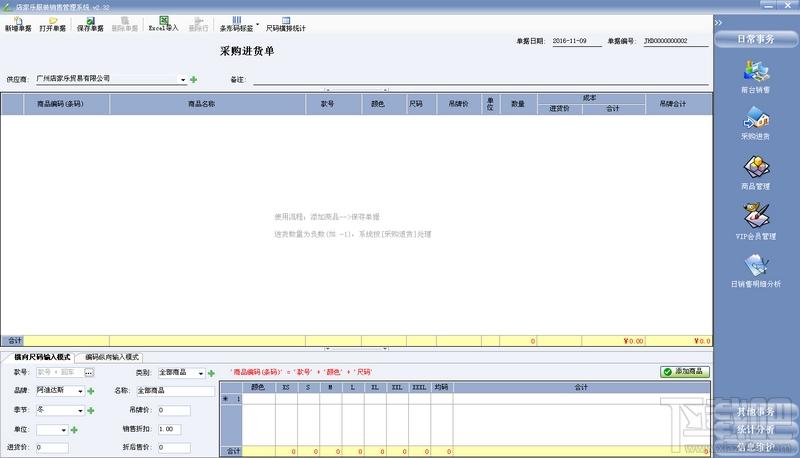Click the 吊牌价 tag price field

174,410
